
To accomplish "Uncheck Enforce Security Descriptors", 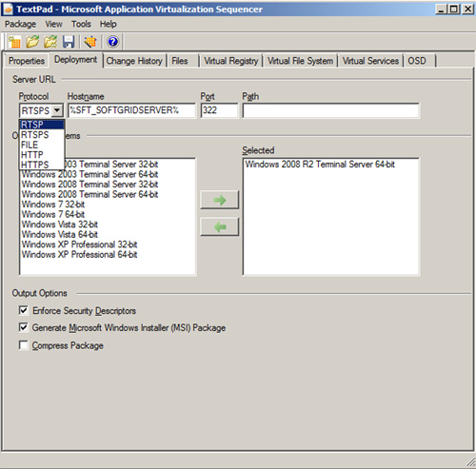I will click(24, 310).
